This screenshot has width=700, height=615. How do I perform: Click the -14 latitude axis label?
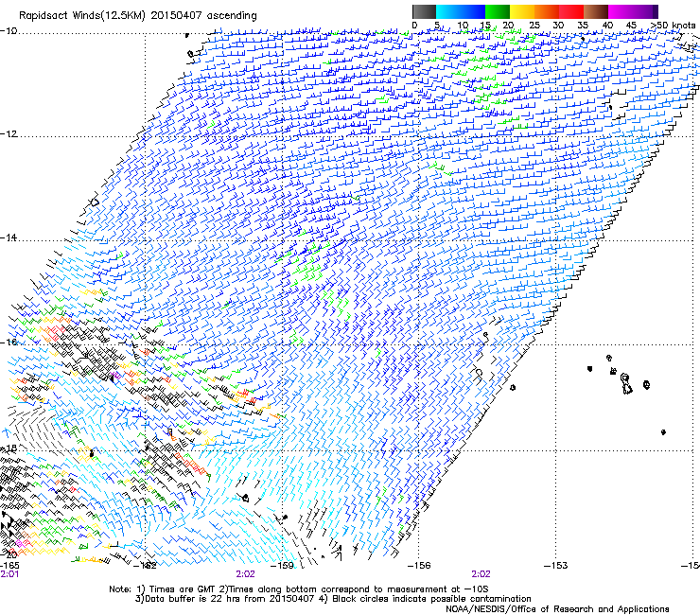(9, 237)
